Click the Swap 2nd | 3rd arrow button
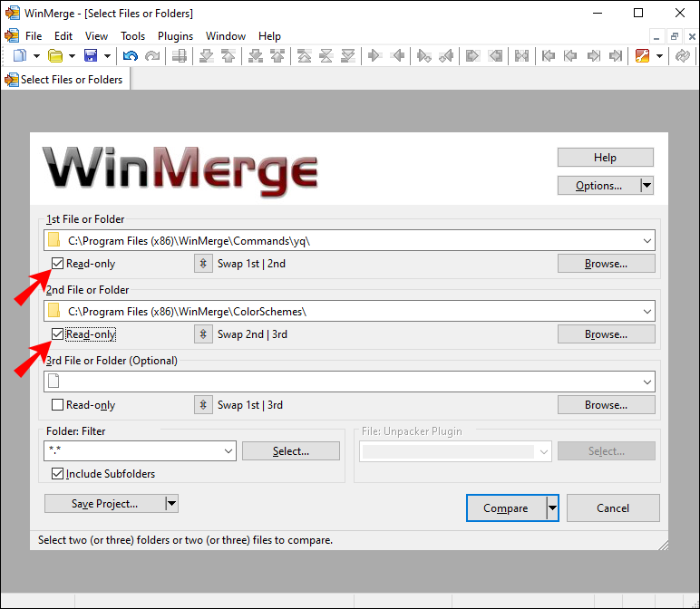700x609 pixels. 203,334
